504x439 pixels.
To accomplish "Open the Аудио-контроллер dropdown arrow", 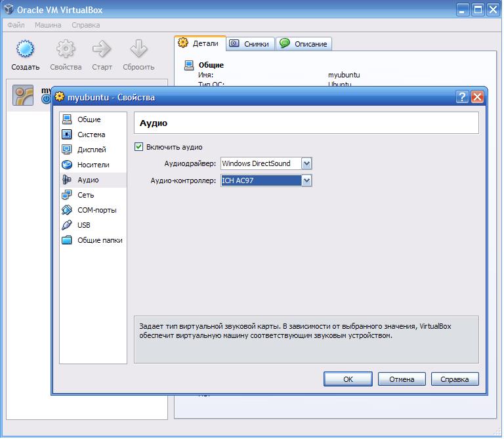I will 306,180.
